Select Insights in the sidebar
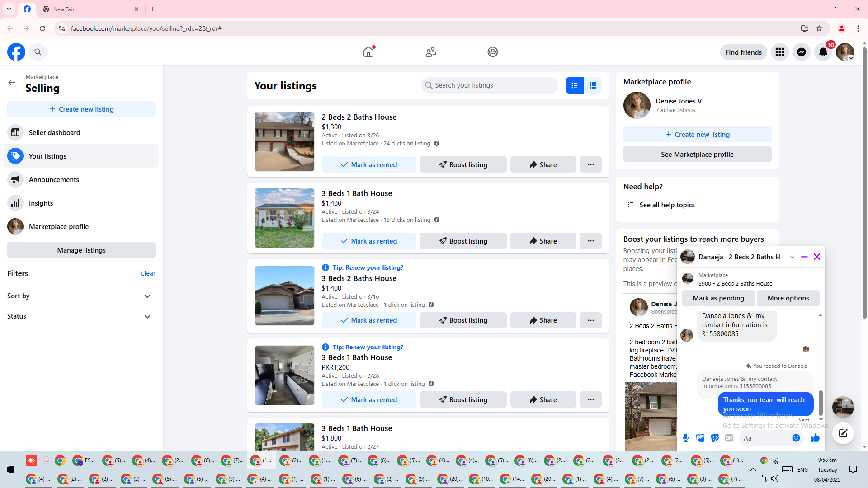Image resolution: width=868 pixels, height=488 pixels. click(x=41, y=203)
